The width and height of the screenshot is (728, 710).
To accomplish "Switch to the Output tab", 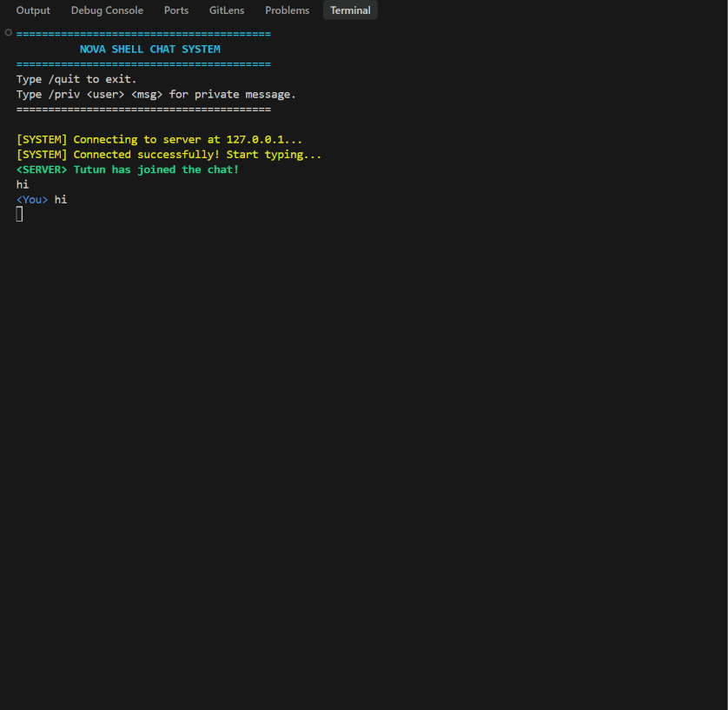I will pos(33,10).
